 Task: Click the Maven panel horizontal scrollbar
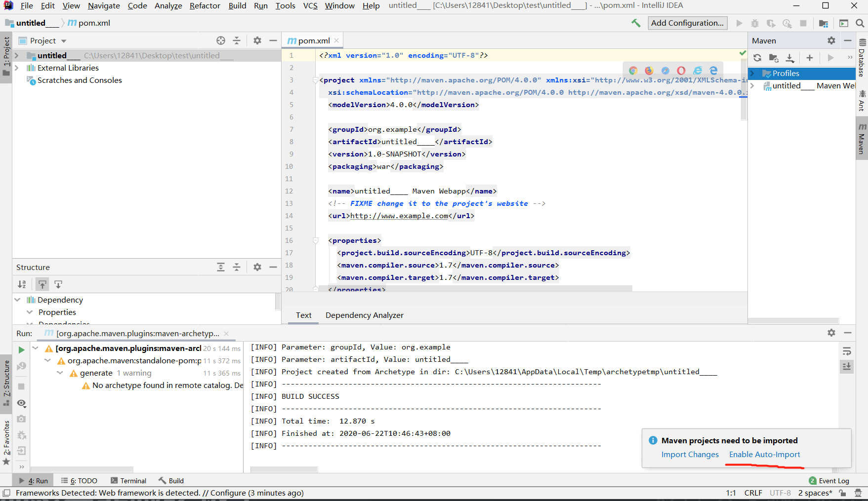[793, 321]
